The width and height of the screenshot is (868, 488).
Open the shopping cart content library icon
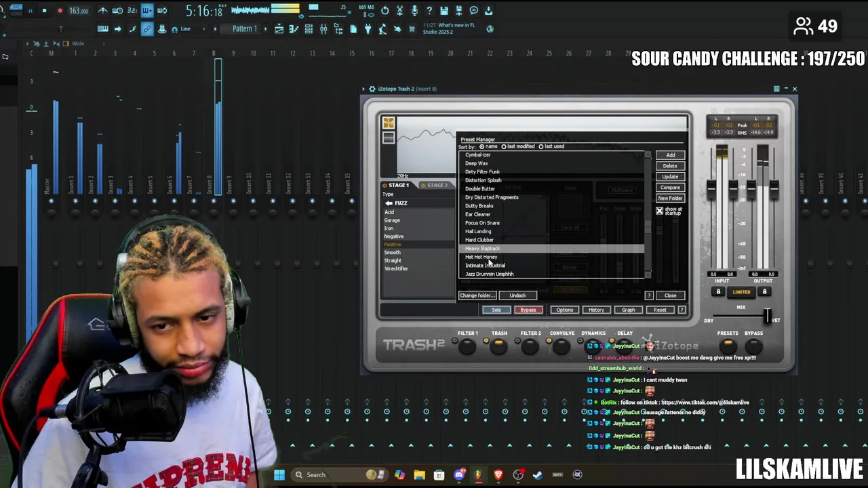pos(412,29)
